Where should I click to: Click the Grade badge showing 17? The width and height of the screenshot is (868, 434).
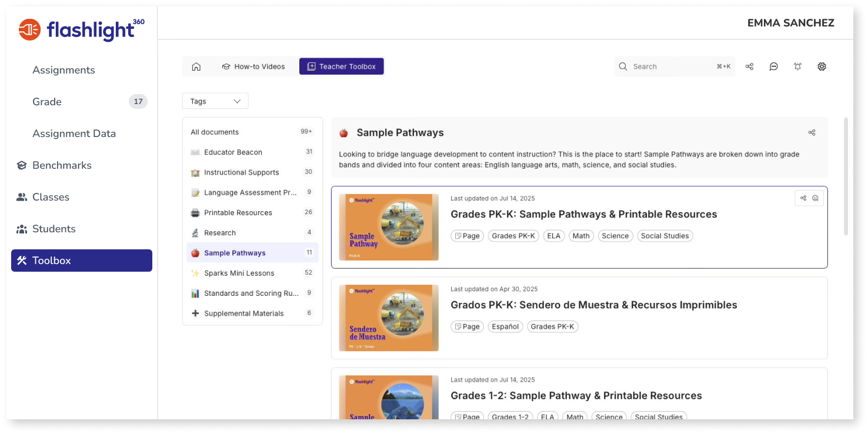[x=138, y=102]
